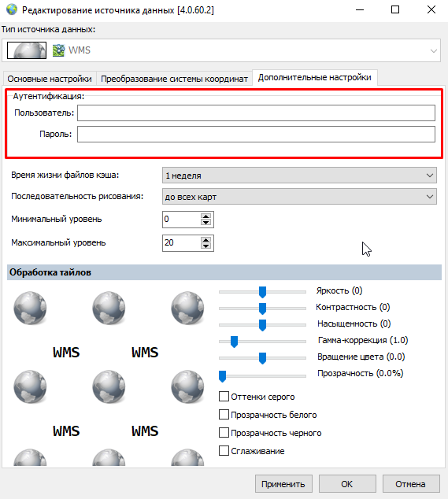The width and height of the screenshot is (448, 499).
Task: Expand the Последовательность рисования dropdown
Action: tap(299, 197)
